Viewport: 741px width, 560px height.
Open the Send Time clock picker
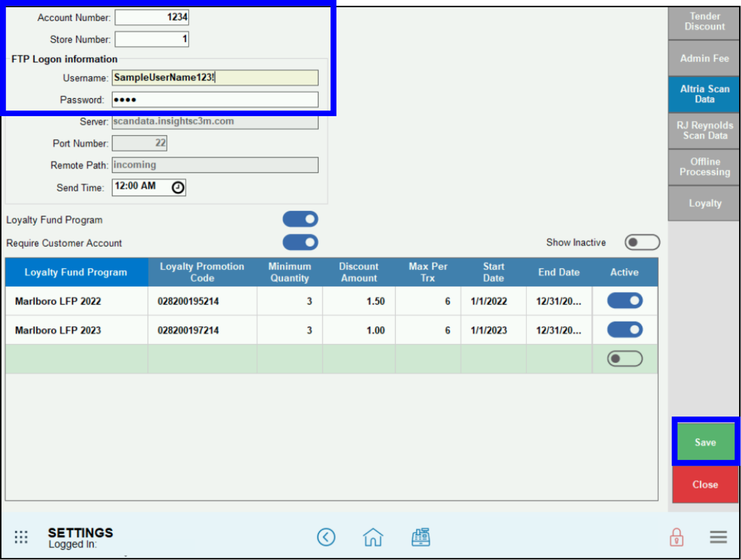(178, 188)
